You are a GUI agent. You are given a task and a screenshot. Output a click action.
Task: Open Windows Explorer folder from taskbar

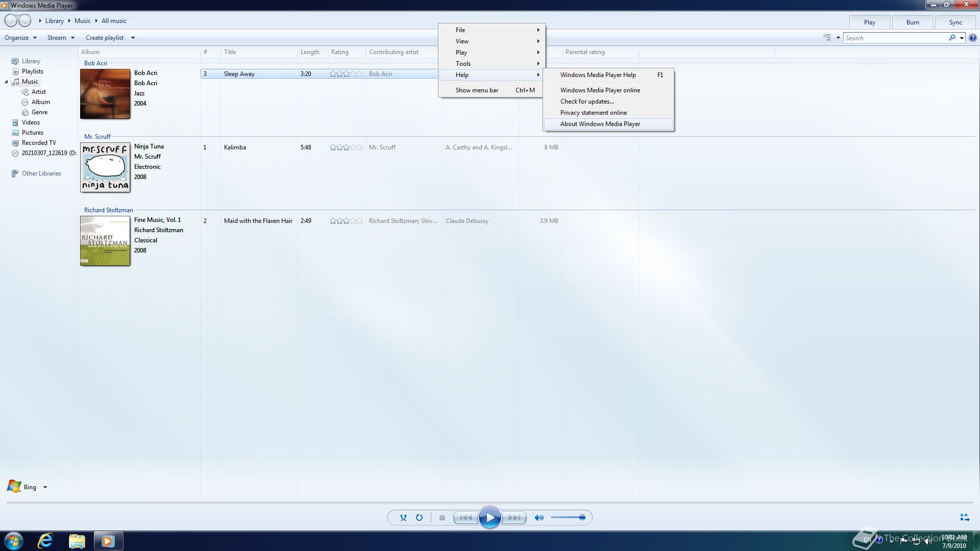click(77, 541)
